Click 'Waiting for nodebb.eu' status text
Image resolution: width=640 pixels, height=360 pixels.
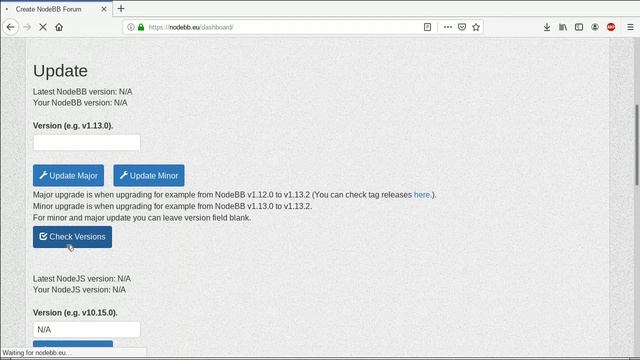pyautogui.click(x=37, y=353)
